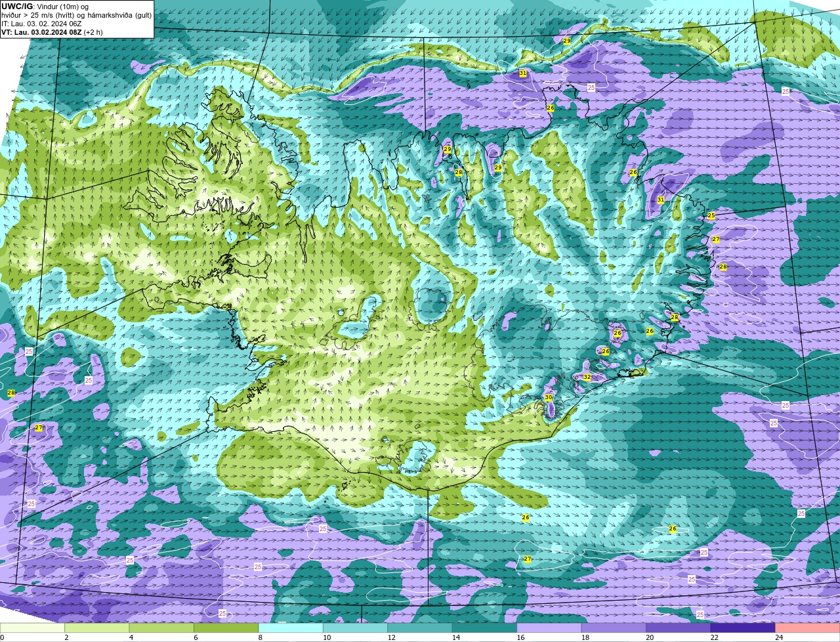Pick the 22–24 m/s deep indigo legend swatch
Screen dimensions: 840x642
click(743, 628)
